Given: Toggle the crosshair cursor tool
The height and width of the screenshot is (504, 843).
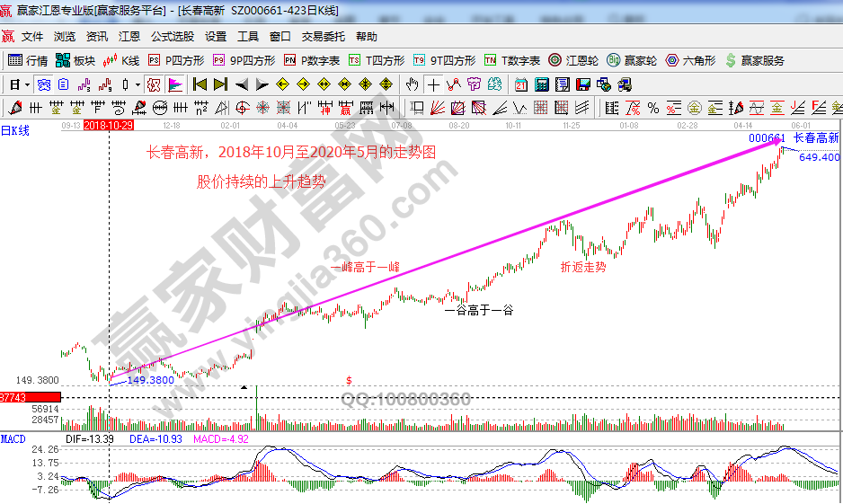Looking at the screenshot, I should [433, 84].
